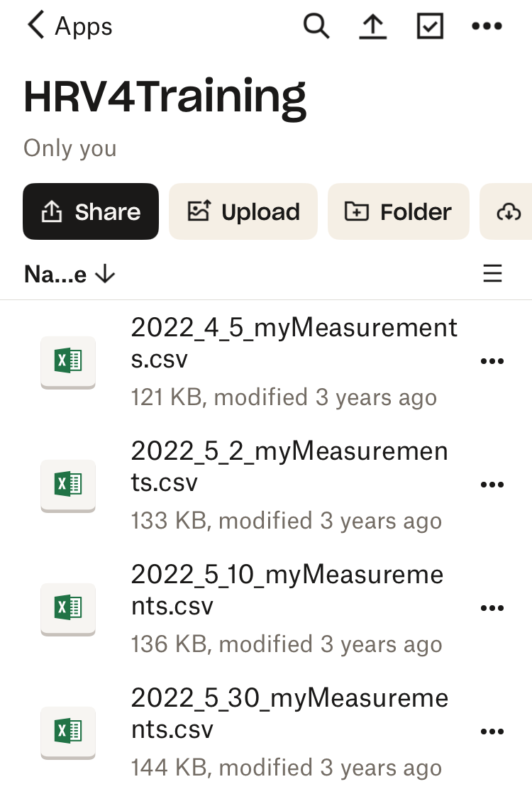The width and height of the screenshot is (532, 789).
Task: Tap Excel icon for 2022_5_10 file
Action: tap(68, 608)
